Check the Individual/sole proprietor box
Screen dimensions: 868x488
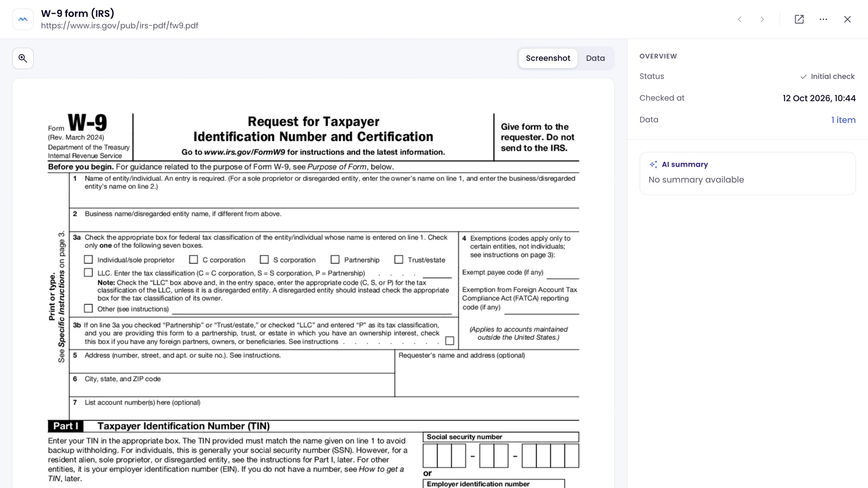click(89, 259)
